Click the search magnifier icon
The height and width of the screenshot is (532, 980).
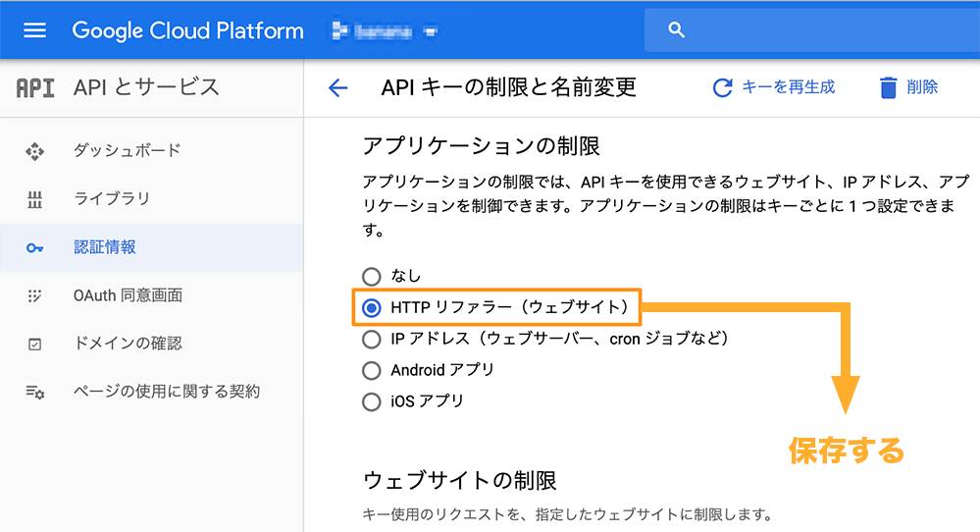pyautogui.click(x=676, y=29)
